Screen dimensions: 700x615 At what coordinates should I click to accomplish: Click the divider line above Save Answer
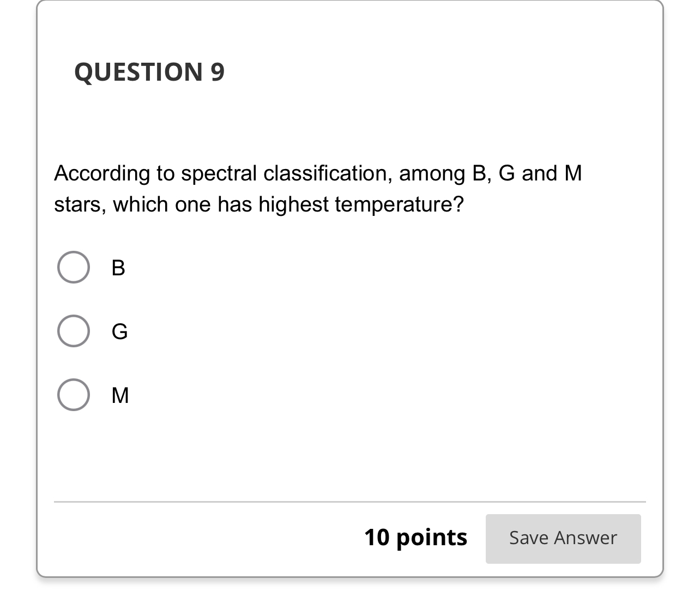point(349,501)
